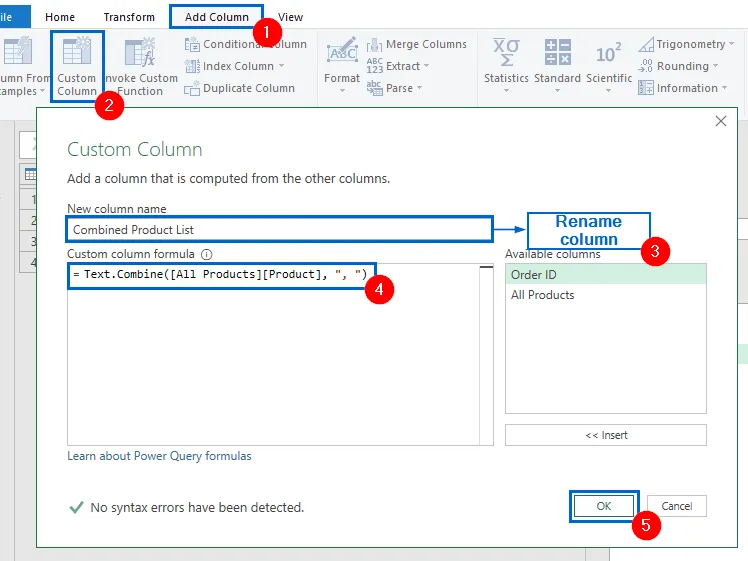This screenshot has width=748, height=561.
Task: Click the table icon behind the dialog
Action: click(30, 175)
